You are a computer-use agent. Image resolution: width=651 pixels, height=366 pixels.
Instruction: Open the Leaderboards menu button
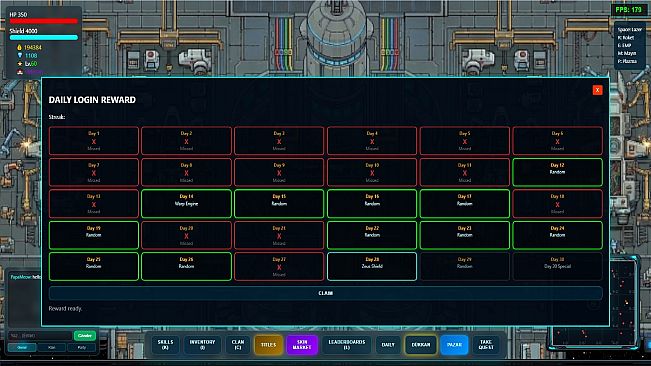click(347, 345)
